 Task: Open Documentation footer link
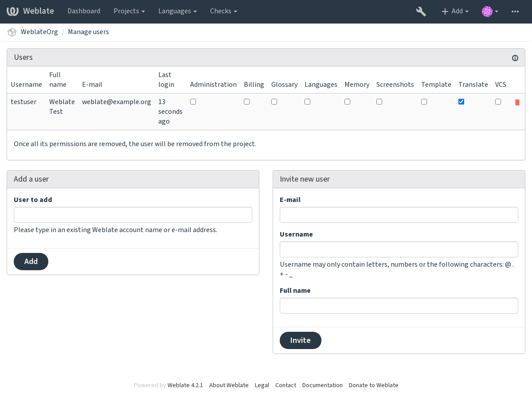[x=322, y=385]
